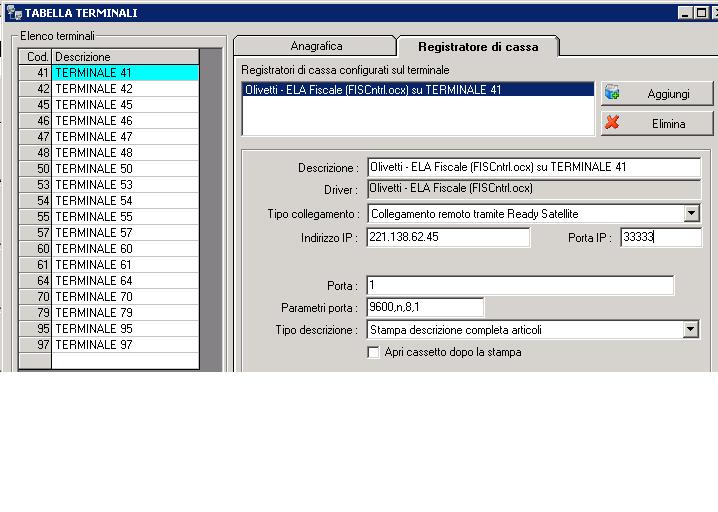
Task: Select the Registratore di cassa tab
Action: click(478, 47)
